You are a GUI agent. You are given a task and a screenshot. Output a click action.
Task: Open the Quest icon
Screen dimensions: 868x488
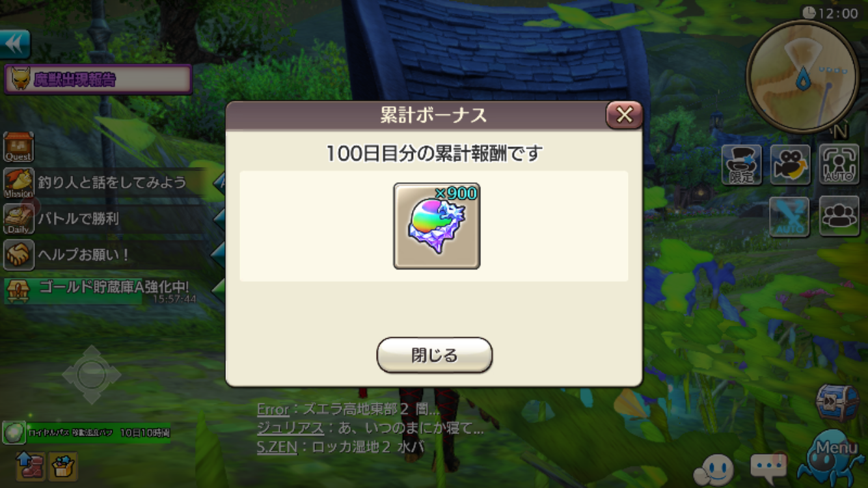pyautogui.click(x=18, y=147)
